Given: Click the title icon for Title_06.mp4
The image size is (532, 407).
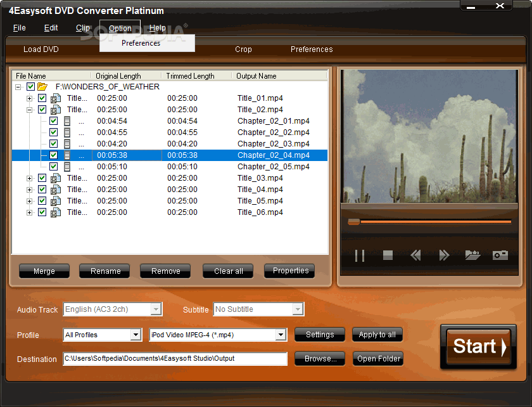Looking at the screenshot, I should (x=56, y=212).
